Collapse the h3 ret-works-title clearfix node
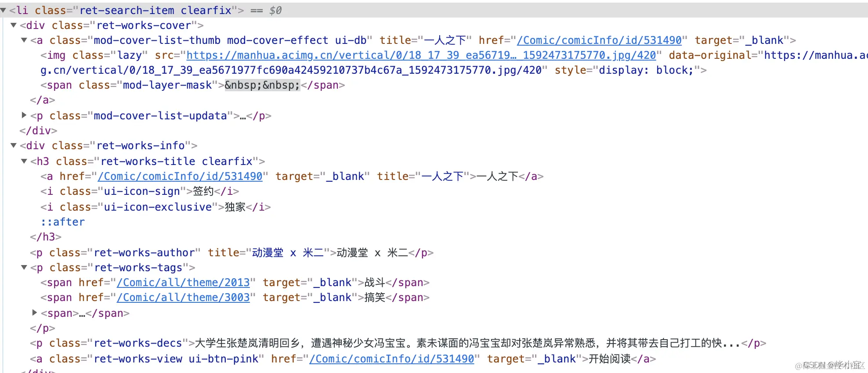The height and width of the screenshot is (373, 868). [24, 161]
